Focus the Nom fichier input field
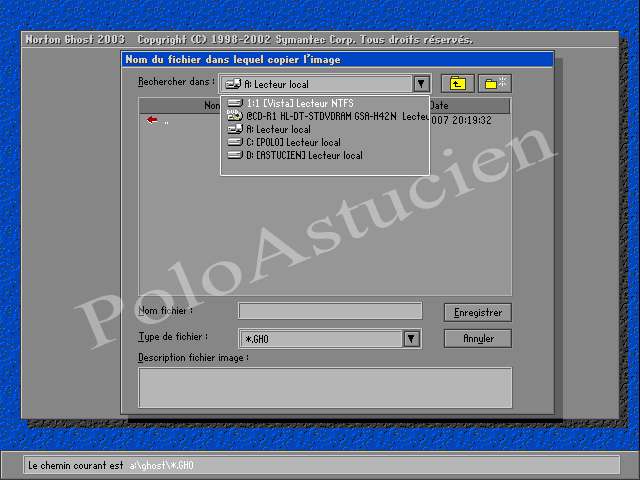The height and width of the screenshot is (480, 640). (330, 311)
